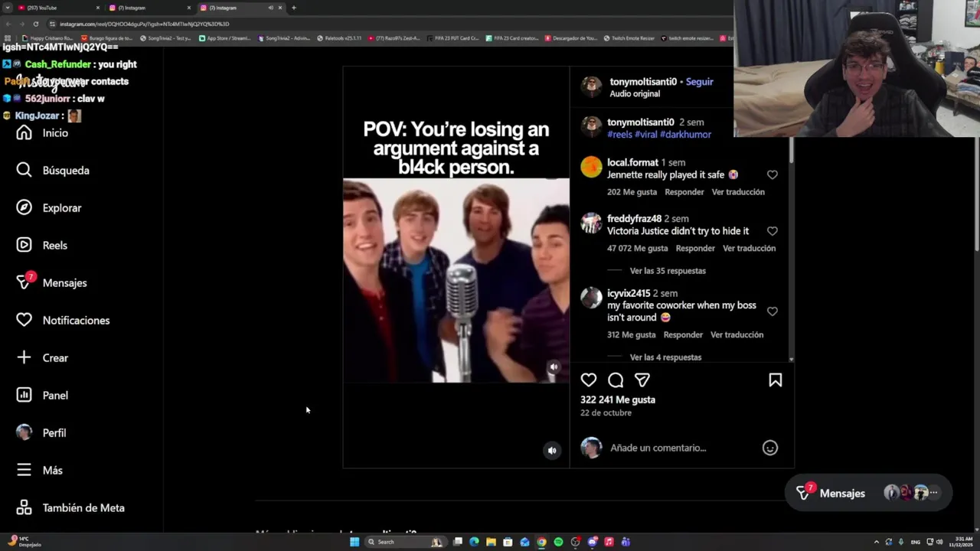980x551 pixels.
Task: Click the Búsqueda magnifier icon
Action: 24,171
